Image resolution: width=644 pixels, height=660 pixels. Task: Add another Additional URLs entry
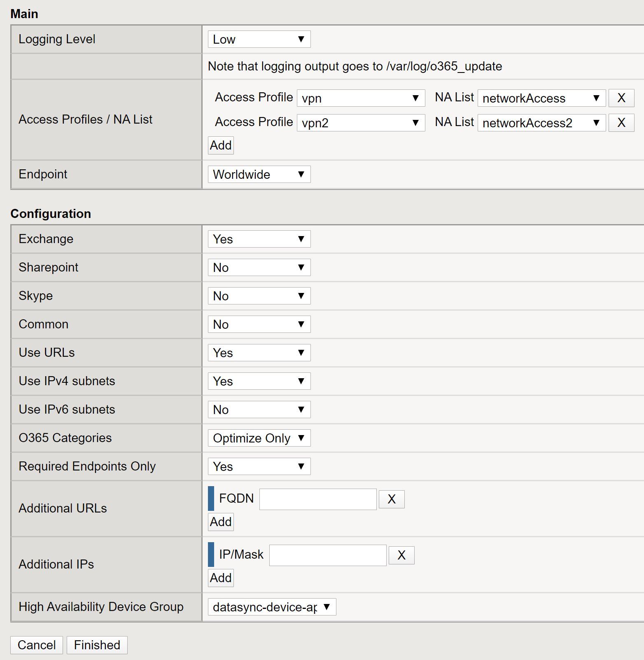click(221, 522)
